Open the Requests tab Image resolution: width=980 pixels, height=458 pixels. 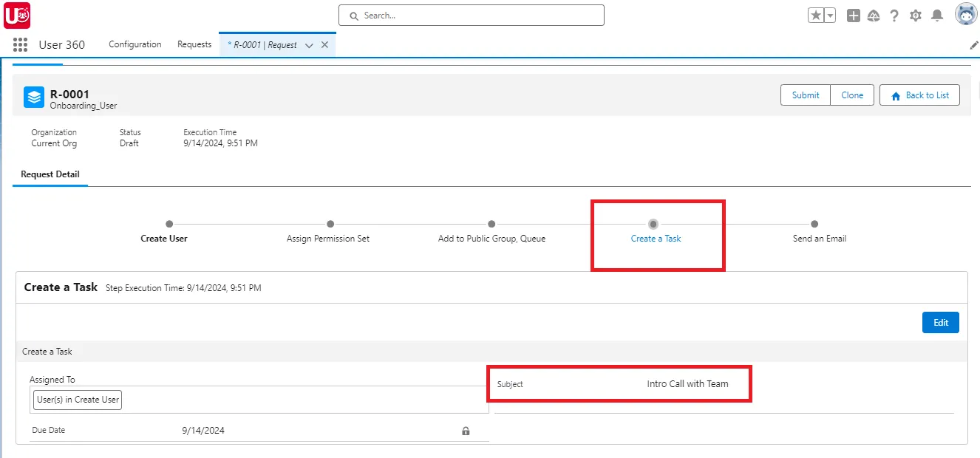tap(194, 44)
